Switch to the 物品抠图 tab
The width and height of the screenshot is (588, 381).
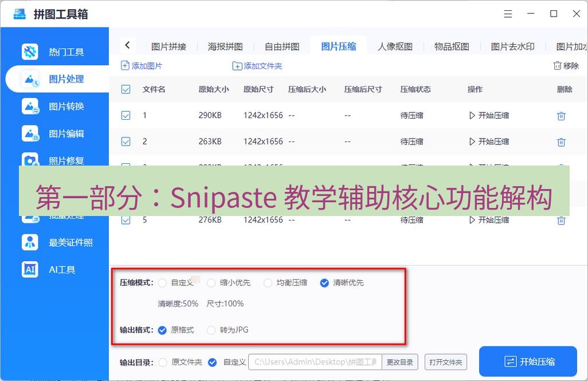[452, 46]
